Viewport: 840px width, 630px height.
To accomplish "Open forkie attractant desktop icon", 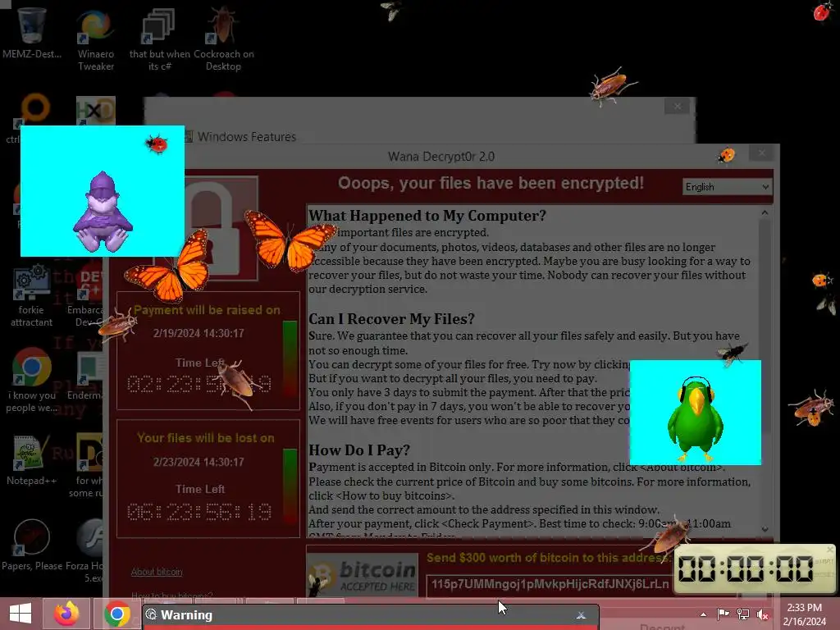I will click(31, 295).
